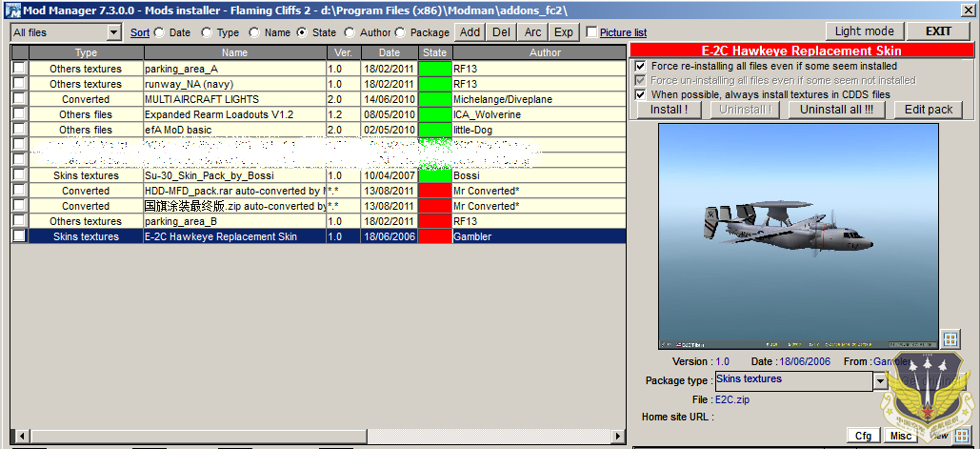Open the All files filter dropdown

113,32
